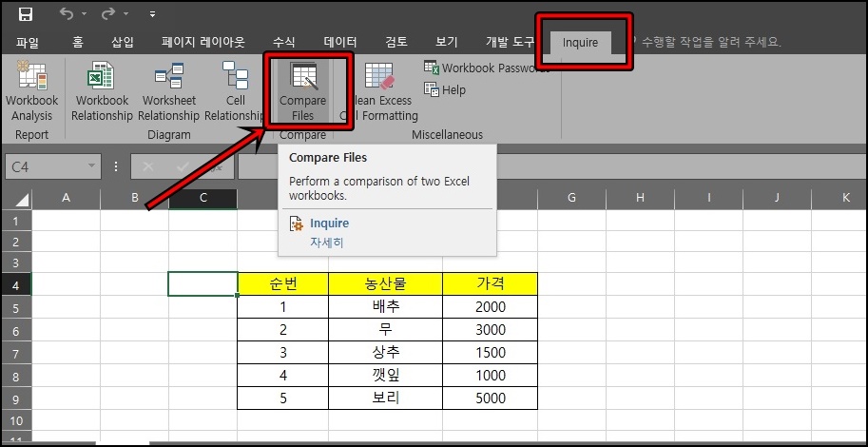
Task: Select row 4 header
Action: [x=16, y=284]
